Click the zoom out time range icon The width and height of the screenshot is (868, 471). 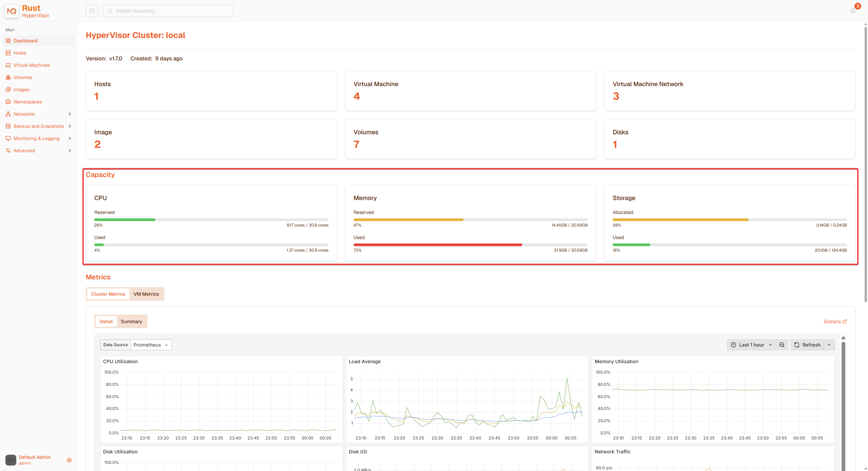(x=782, y=345)
